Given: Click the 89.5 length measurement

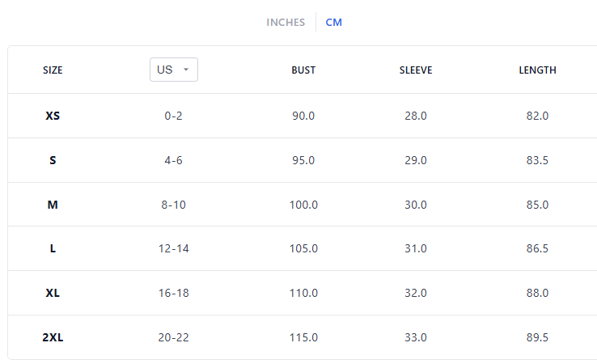Looking at the screenshot, I should click(x=537, y=337).
